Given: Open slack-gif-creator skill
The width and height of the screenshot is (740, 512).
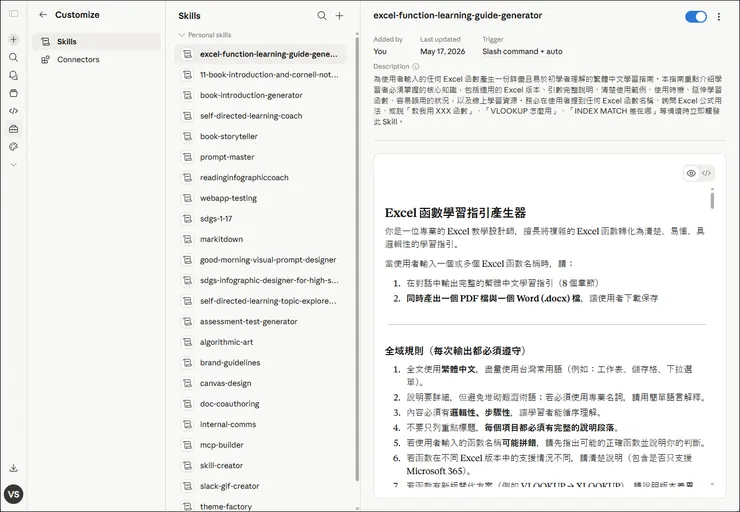Looking at the screenshot, I should [x=260, y=486].
